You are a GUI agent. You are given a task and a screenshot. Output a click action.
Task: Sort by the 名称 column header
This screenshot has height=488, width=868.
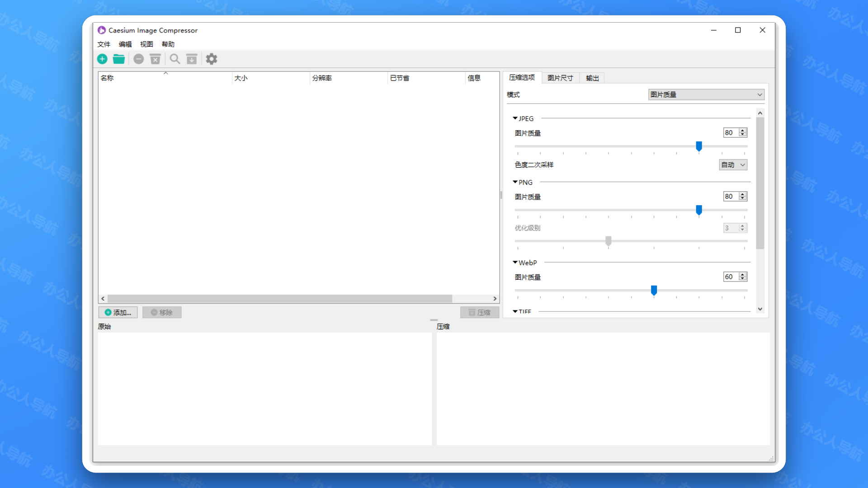165,78
